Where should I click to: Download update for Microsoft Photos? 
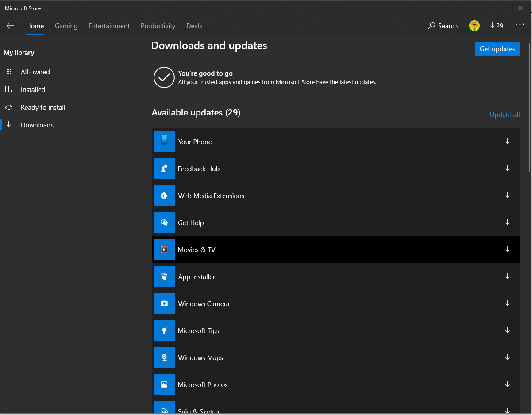(508, 384)
